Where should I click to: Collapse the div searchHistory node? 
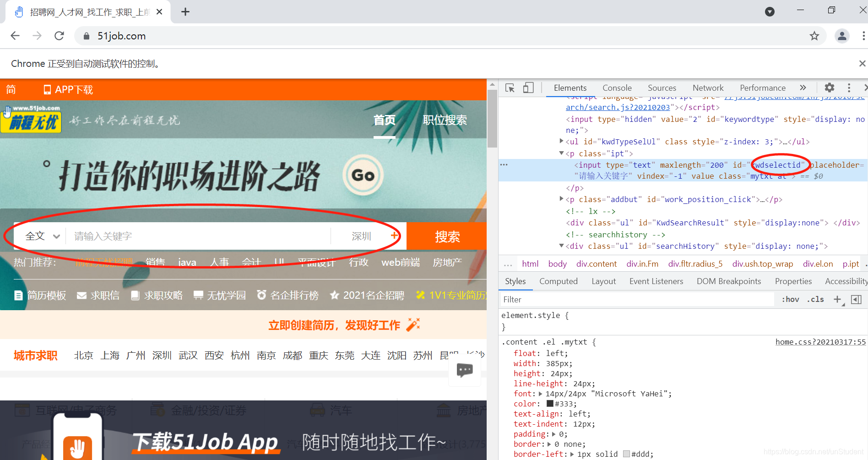[x=562, y=246]
